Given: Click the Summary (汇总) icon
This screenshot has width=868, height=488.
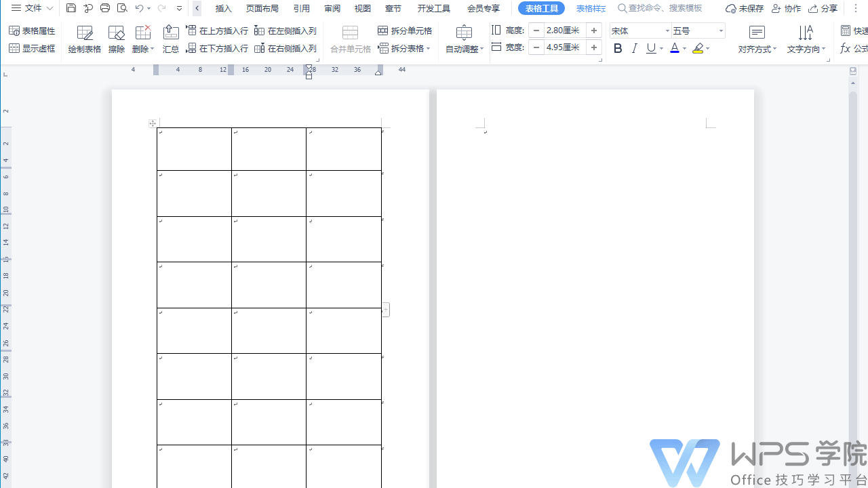Looking at the screenshot, I should click(171, 40).
